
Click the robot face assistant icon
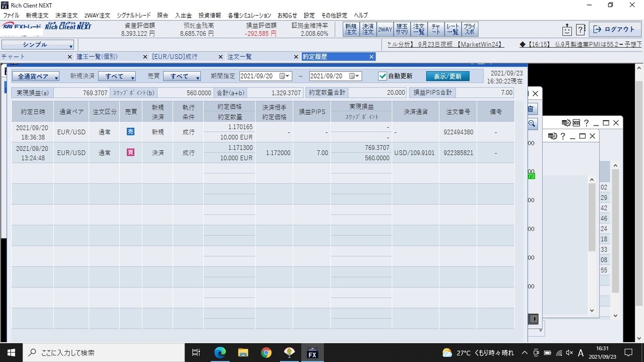click(567, 29)
